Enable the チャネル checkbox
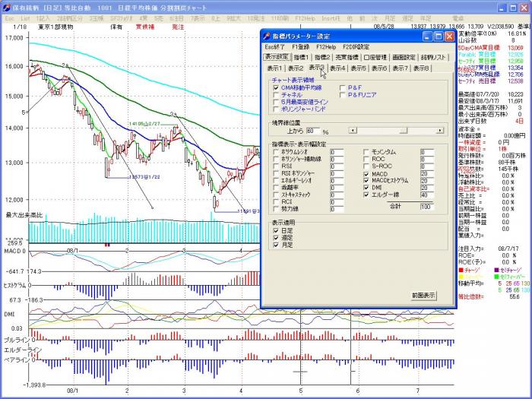The image size is (532, 399). 276,95
